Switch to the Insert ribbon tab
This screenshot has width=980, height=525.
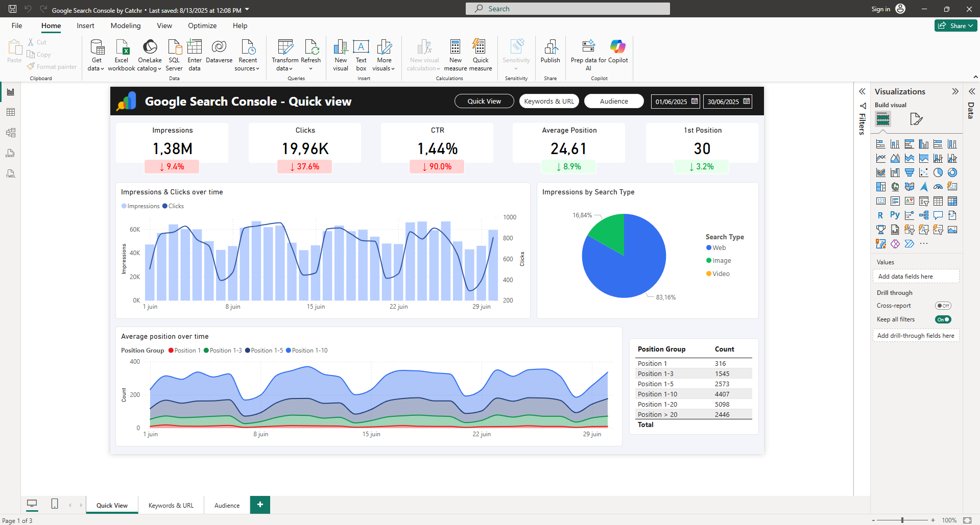coord(85,26)
